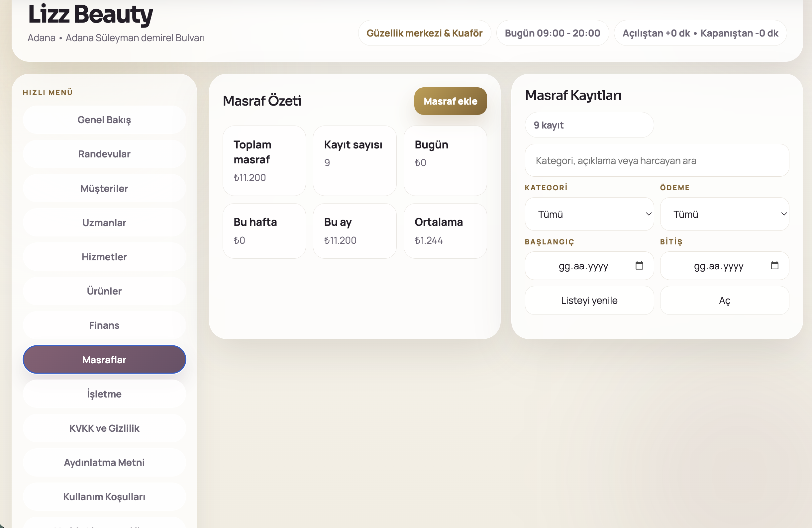The width and height of the screenshot is (812, 528).
Task: Open the Finans page
Action: tap(104, 325)
